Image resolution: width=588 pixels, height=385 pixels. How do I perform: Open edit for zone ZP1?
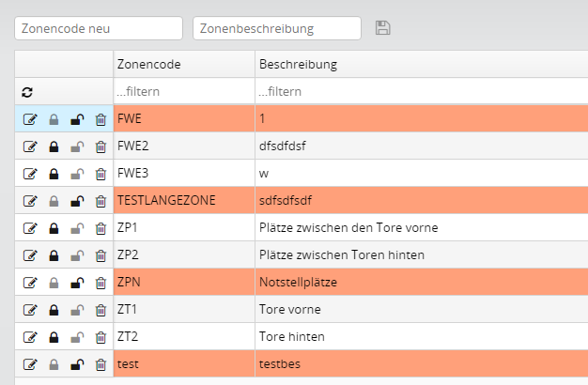tap(30, 228)
